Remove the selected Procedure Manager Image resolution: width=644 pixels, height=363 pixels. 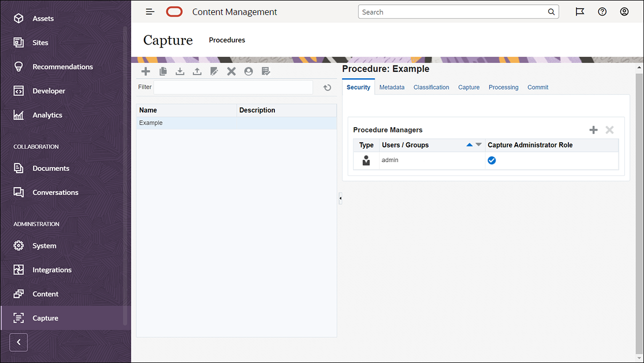[610, 129]
